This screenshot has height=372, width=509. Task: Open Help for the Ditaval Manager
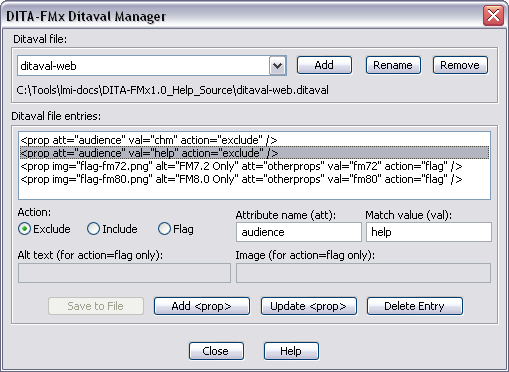click(x=291, y=351)
